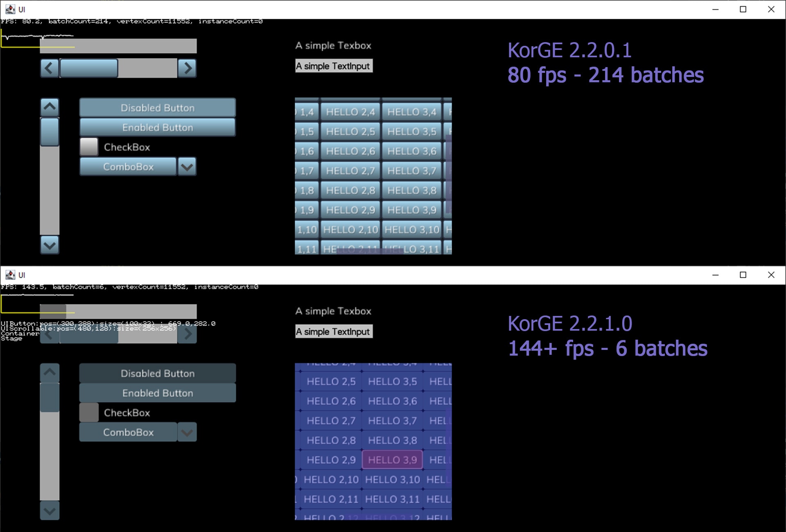Viewport: 786px width, 532px height.
Task: Click horizontal scrollbar thumb in top window
Action: pos(89,68)
